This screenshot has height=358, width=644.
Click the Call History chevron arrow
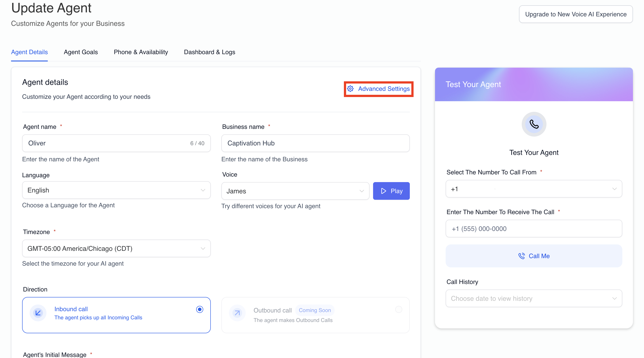pyautogui.click(x=614, y=299)
